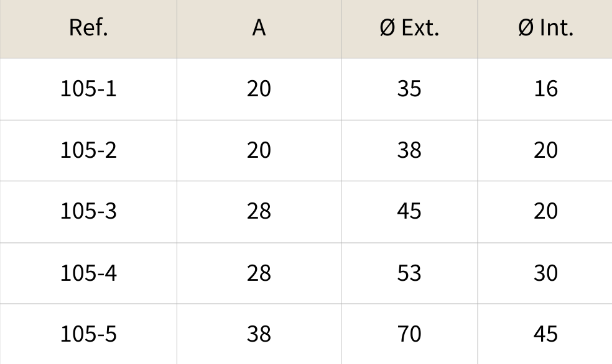Click Ø Int. value 45 in row 105-5
Screen dimensions: 612x364
(x=545, y=334)
